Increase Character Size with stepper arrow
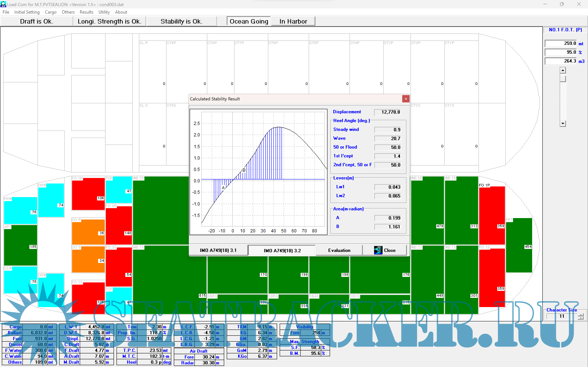The width and height of the screenshot is (588, 367). click(x=580, y=315)
